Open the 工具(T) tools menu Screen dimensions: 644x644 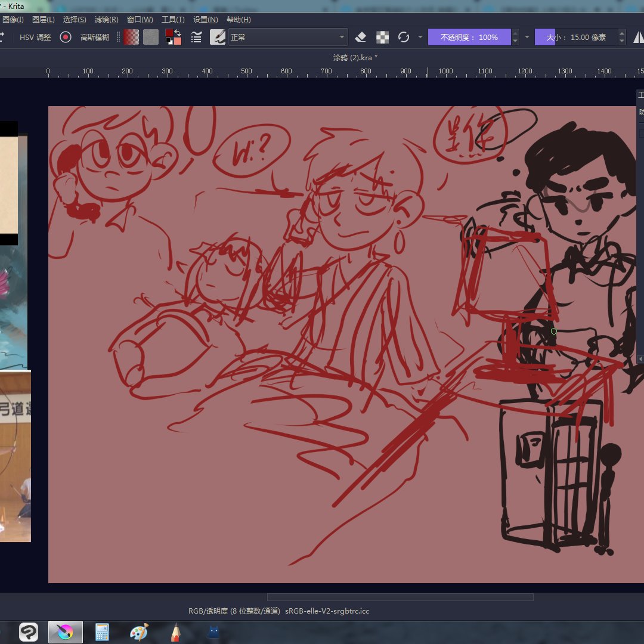click(173, 19)
